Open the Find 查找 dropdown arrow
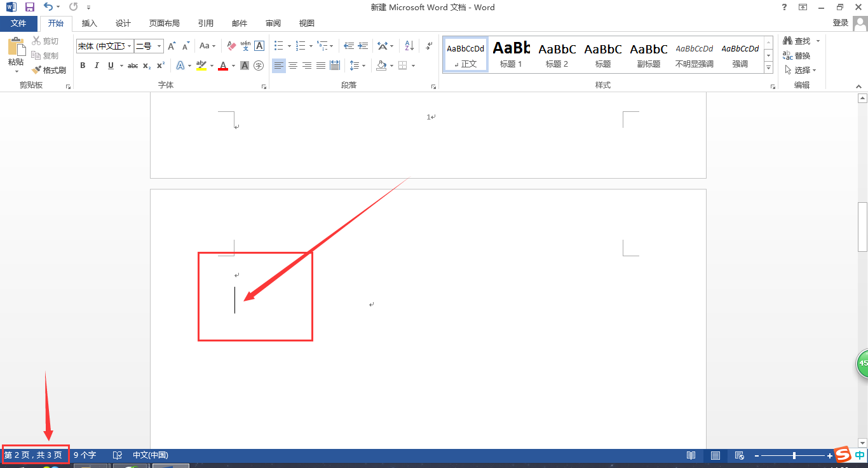The height and width of the screenshot is (468, 868). click(818, 41)
